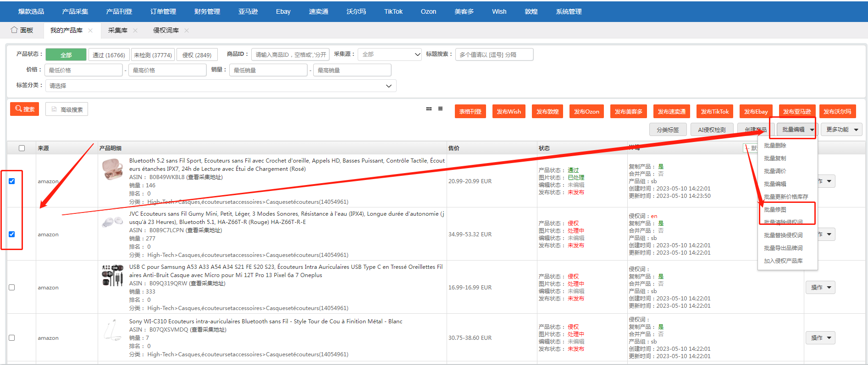Focus the 商品ID input field
Image resolution: width=868 pixels, height=365 pixels.
click(x=290, y=54)
